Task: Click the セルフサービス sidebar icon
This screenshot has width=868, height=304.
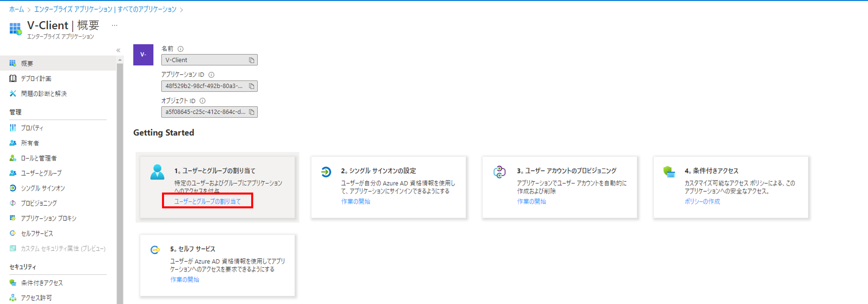Action: coord(13,233)
